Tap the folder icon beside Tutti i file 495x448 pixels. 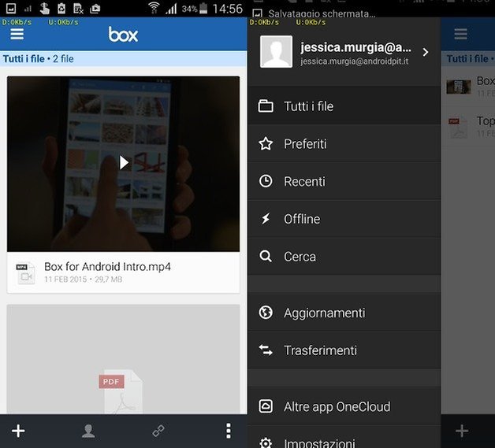pyautogui.click(x=266, y=106)
